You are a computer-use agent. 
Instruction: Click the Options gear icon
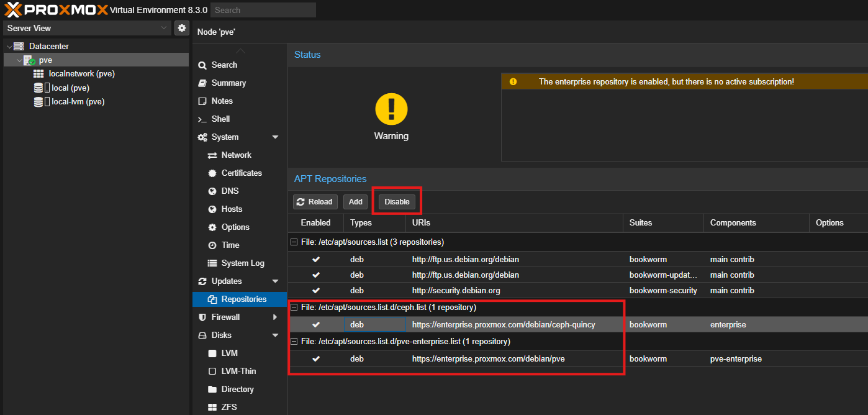point(212,227)
